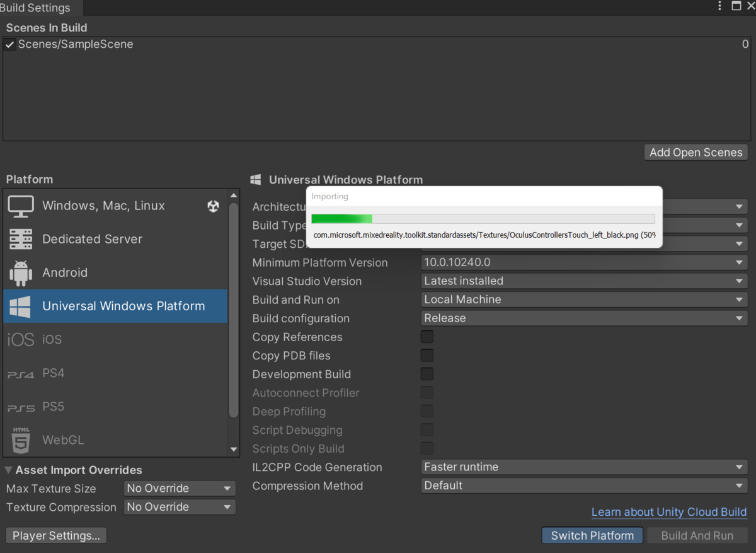This screenshot has height=553, width=756.
Task: Toggle the Scripts Only Build checkbox
Action: click(x=427, y=448)
